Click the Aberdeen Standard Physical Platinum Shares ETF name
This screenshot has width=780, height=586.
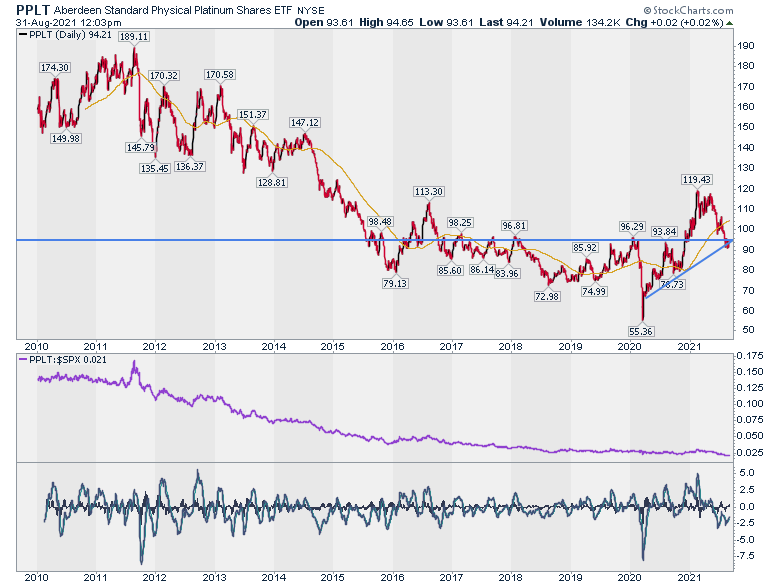(173, 10)
